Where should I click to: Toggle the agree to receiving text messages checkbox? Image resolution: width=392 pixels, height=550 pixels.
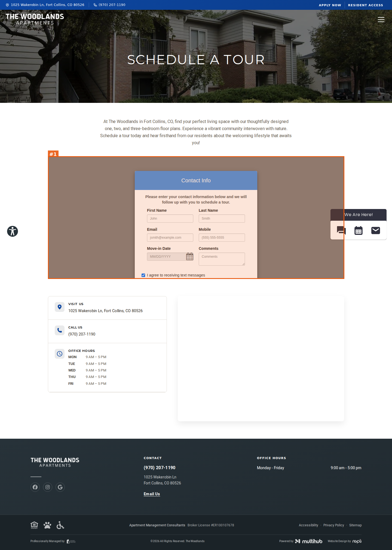143,275
